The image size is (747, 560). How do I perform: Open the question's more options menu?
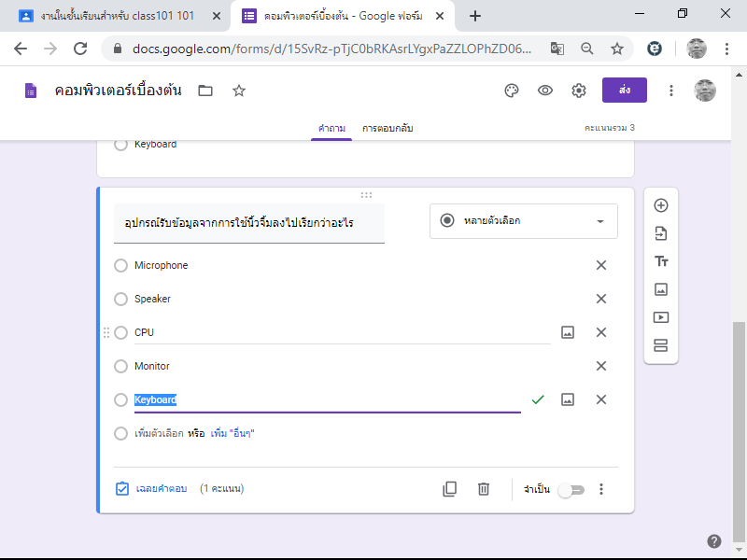click(601, 489)
